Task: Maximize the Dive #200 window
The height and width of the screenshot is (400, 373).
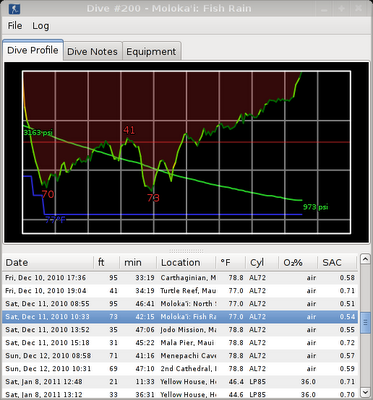Action: pos(341,9)
